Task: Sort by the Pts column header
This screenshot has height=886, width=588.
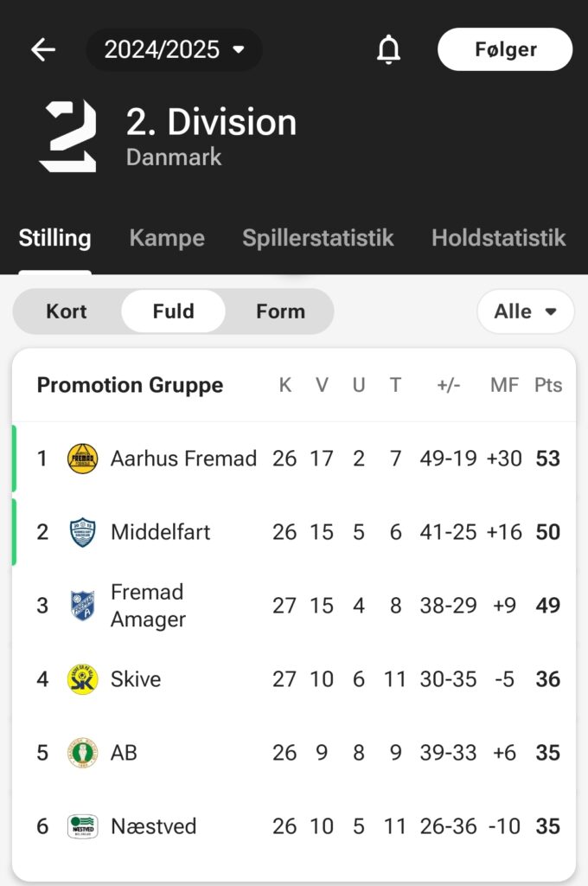Action: (x=548, y=385)
